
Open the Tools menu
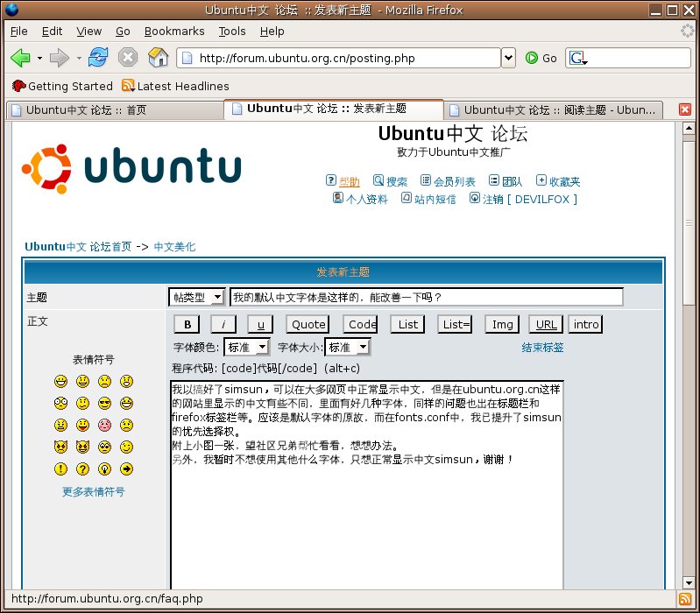click(x=232, y=32)
